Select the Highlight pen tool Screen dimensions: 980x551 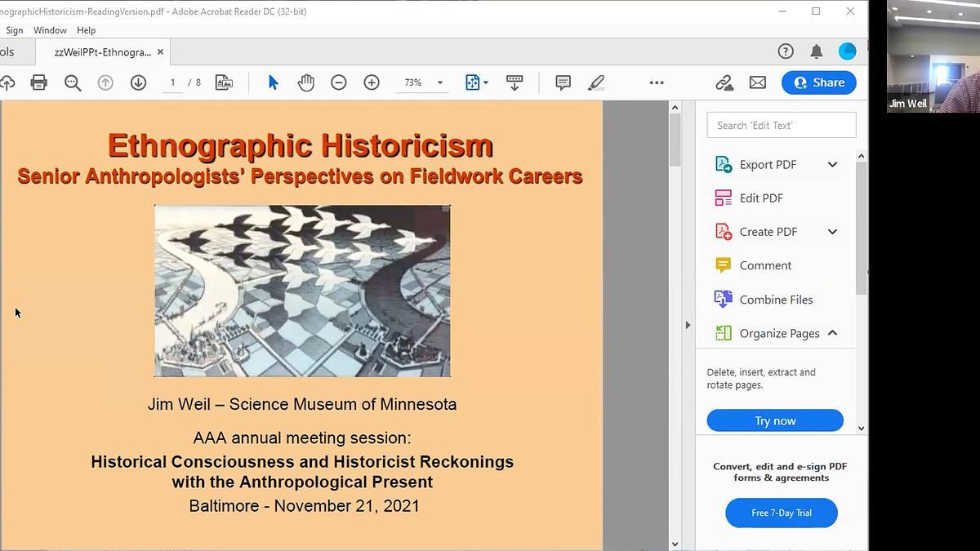point(596,82)
